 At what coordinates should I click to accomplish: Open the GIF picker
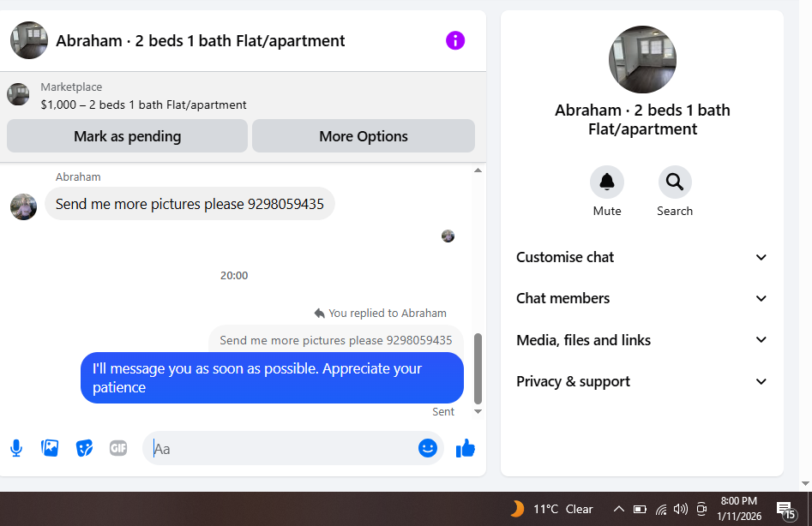118,448
